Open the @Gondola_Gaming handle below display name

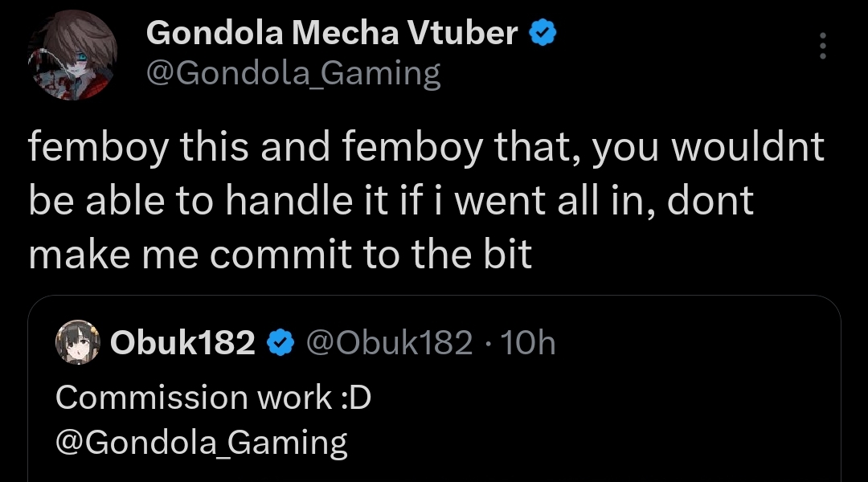(293, 74)
